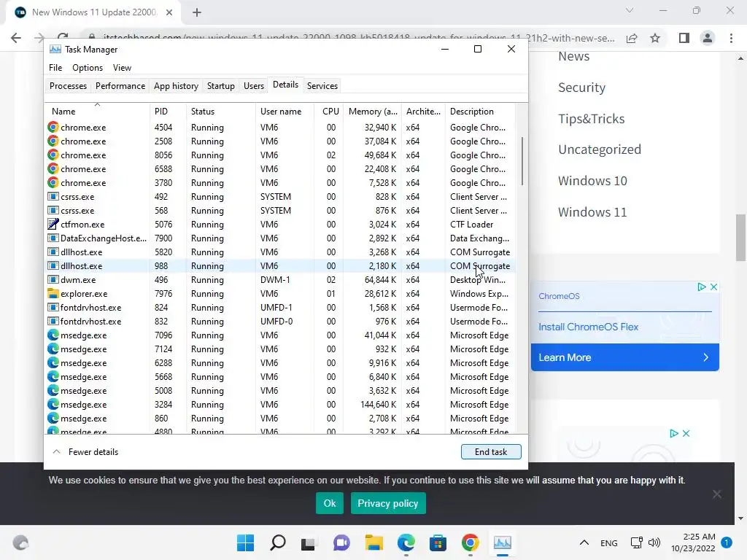The height and width of the screenshot is (560, 747).
Task: Sort by the User name column header
Action: click(285, 112)
